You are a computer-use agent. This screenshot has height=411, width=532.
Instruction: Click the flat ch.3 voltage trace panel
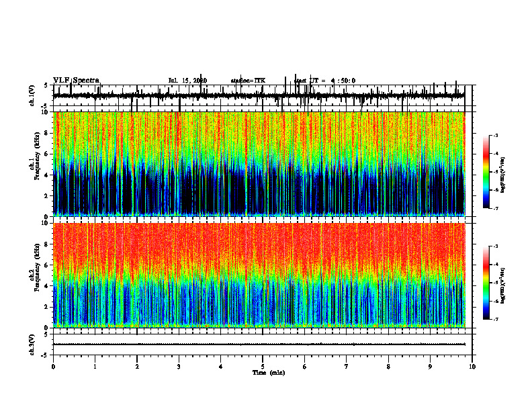(262, 345)
